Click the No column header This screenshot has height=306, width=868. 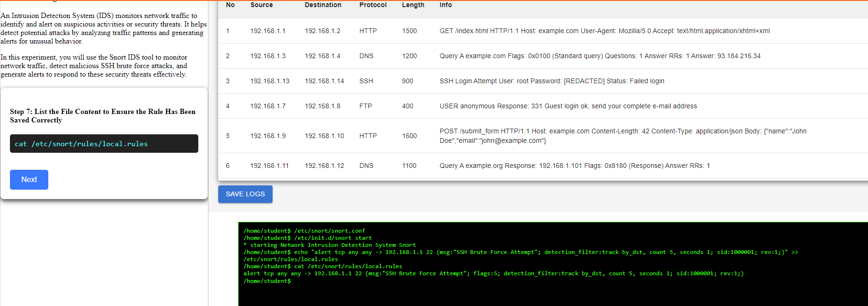click(x=230, y=5)
